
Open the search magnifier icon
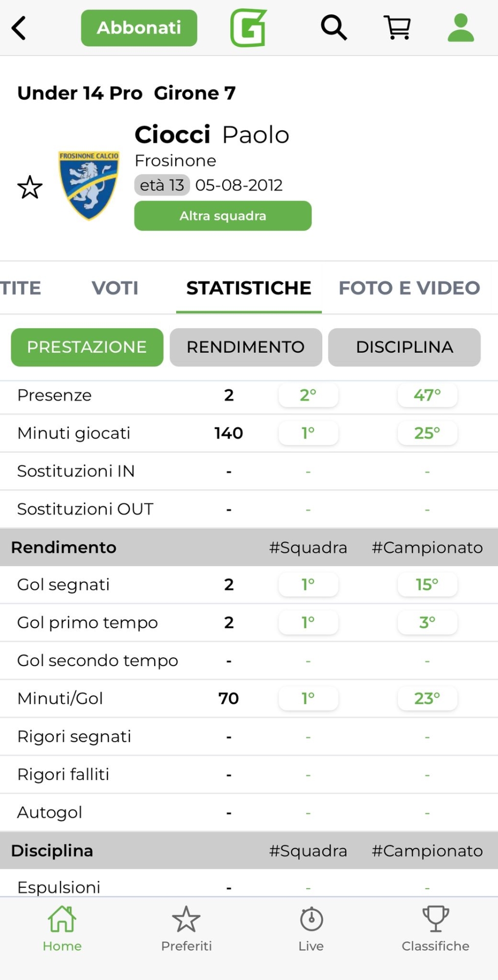coord(334,28)
